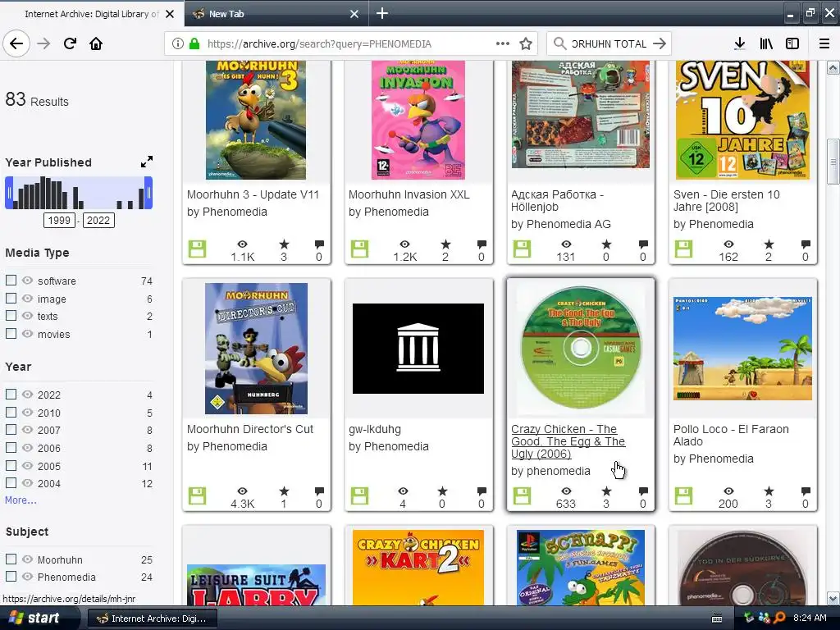Click views eye icon on Moorhuhn Director's Cut
The height and width of the screenshot is (630, 840).
(x=242, y=491)
